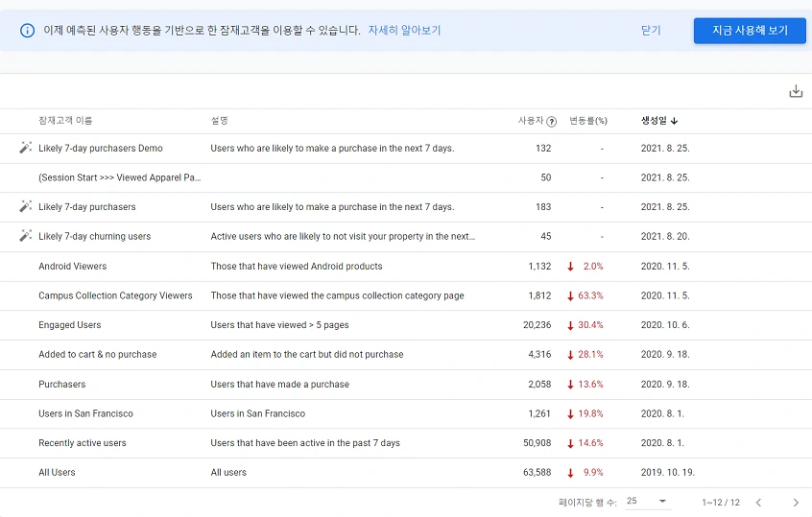Open the Recently active users audience

(x=83, y=443)
